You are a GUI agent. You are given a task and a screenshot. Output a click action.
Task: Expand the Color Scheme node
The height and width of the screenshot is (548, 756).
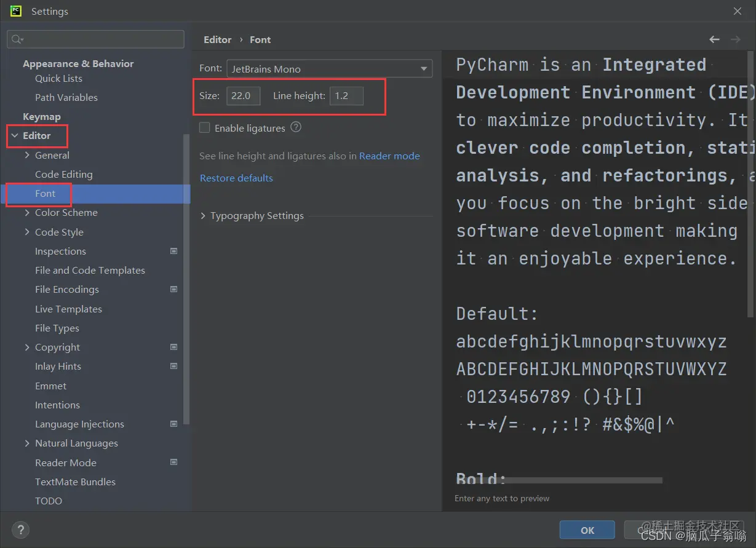[27, 212]
